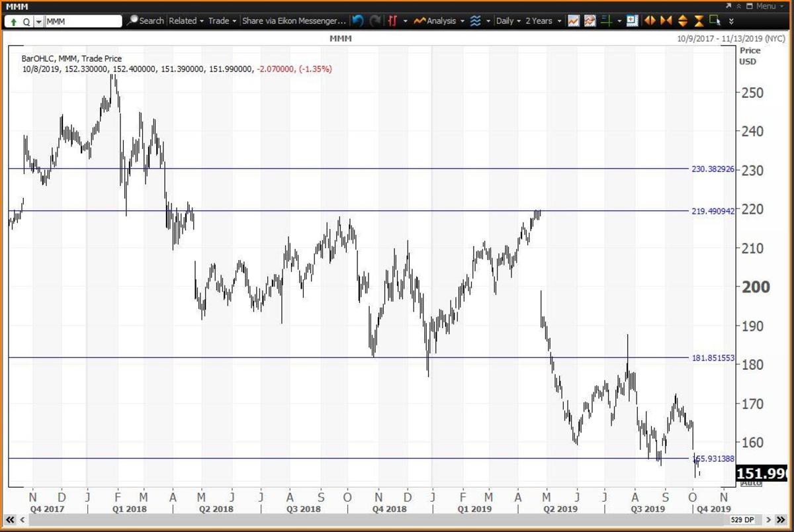Focus the MMM ticker input field
This screenshot has height=532, width=794.
pyautogui.click(x=83, y=21)
